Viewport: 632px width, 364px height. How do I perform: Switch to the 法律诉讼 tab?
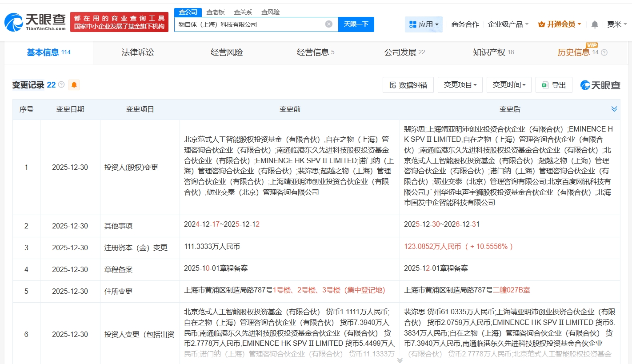click(x=138, y=52)
